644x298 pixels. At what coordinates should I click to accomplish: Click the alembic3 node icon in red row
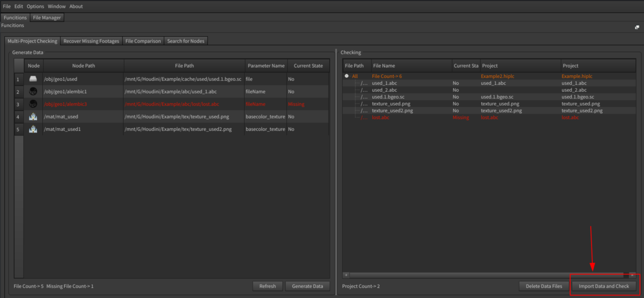(33, 104)
